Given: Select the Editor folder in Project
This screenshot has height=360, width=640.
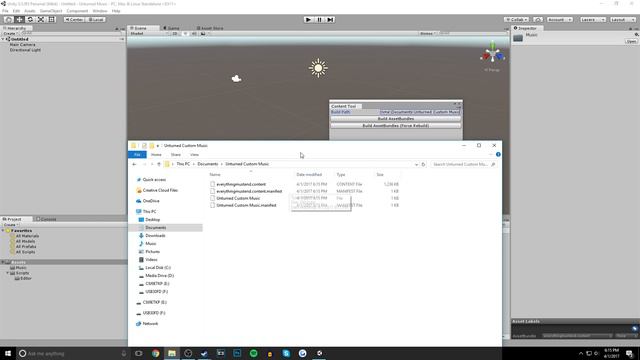Looking at the screenshot, I should pyautogui.click(x=26, y=278).
